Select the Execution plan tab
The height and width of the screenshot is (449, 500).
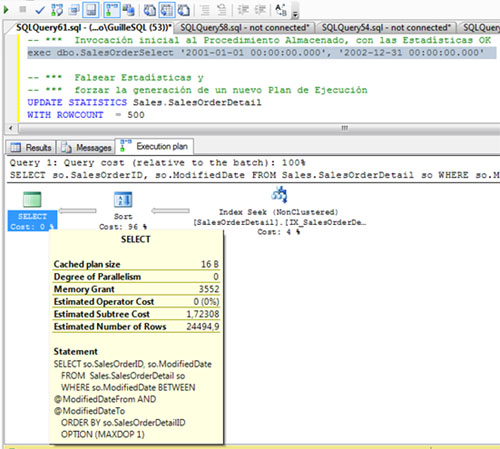(154, 146)
